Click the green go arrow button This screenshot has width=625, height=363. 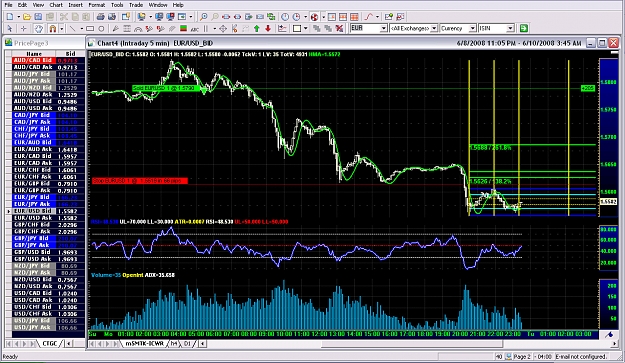[524, 28]
